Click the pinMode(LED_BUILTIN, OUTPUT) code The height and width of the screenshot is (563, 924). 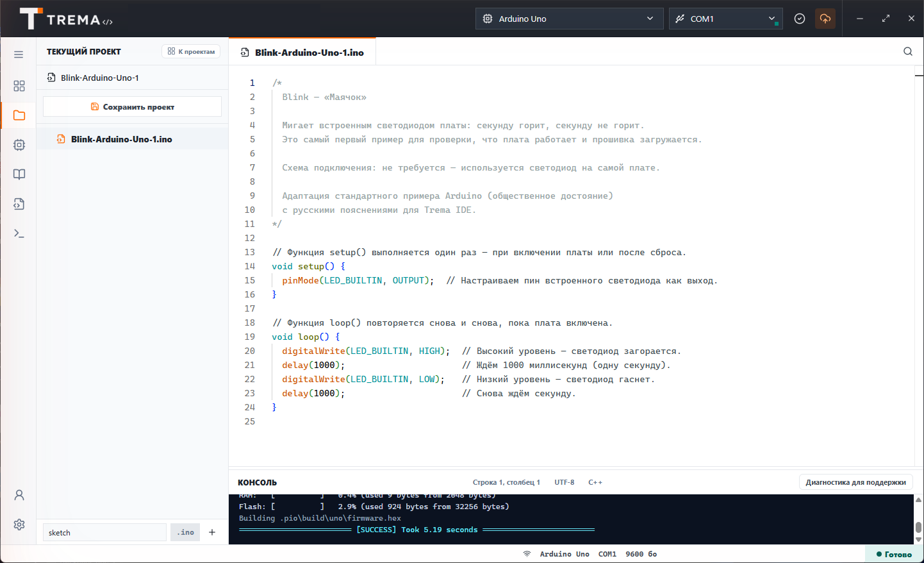[358, 280]
